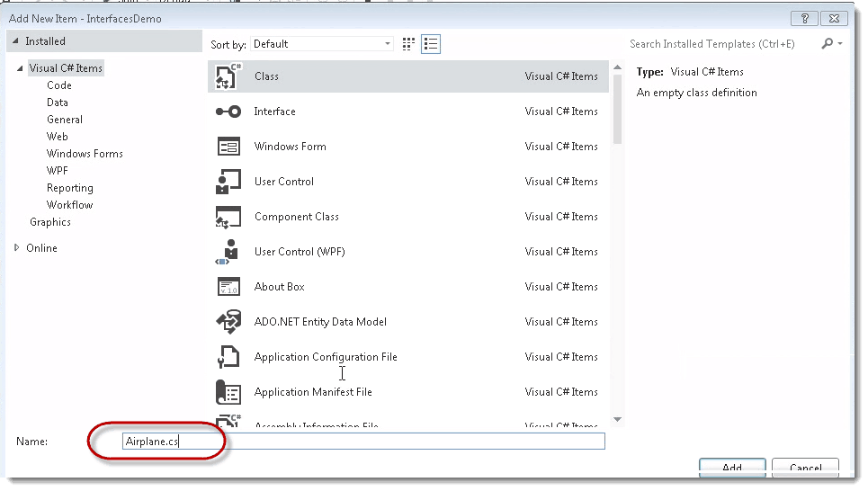868x491 pixels.
Task: Switch to small icons list view
Action: coord(431,44)
